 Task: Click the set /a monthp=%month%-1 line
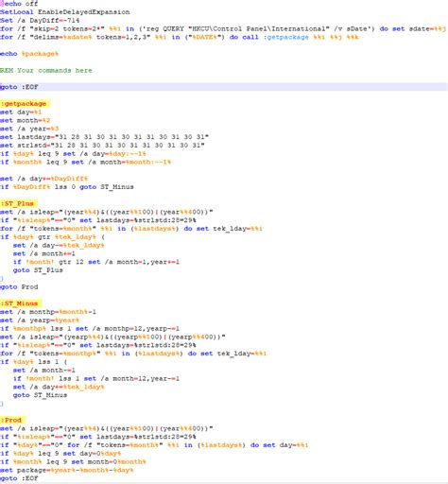(x=48, y=312)
